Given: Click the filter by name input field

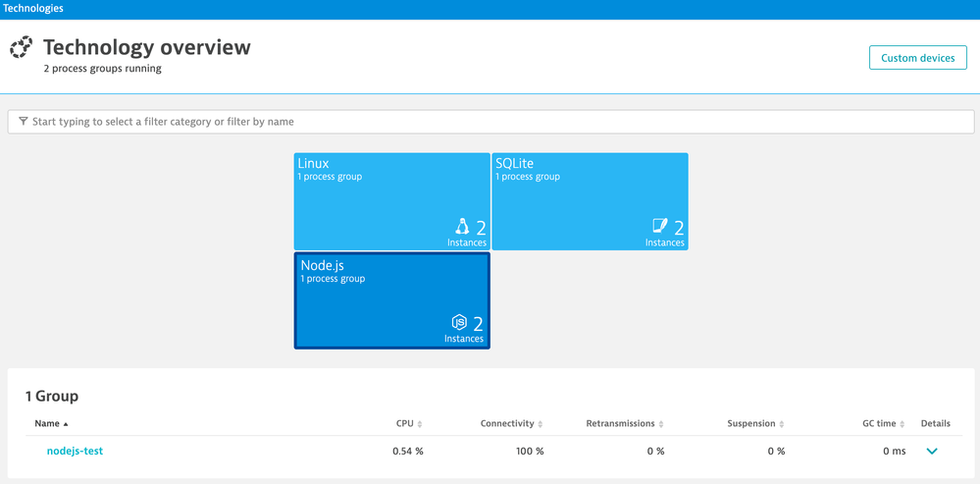Looking at the screenshot, I should [x=490, y=122].
